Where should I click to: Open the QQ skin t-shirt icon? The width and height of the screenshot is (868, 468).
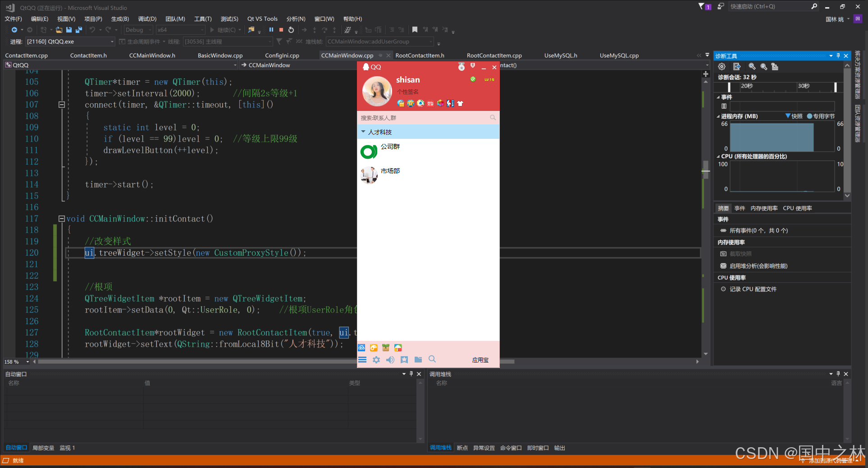tap(460, 103)
